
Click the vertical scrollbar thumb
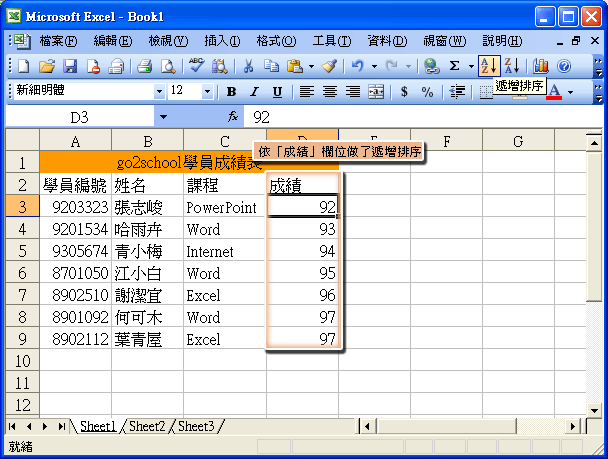tap(594, 227)
